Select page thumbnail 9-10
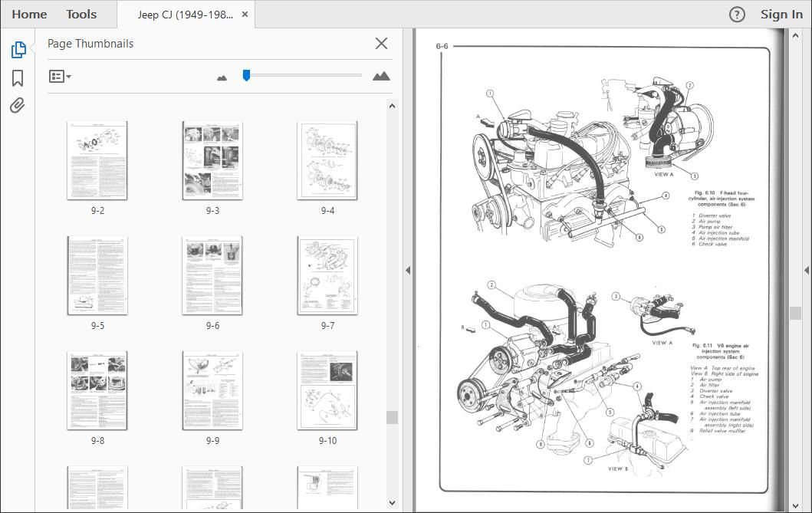Viewport: 812px width, 513px height. [x=327, y=390]
